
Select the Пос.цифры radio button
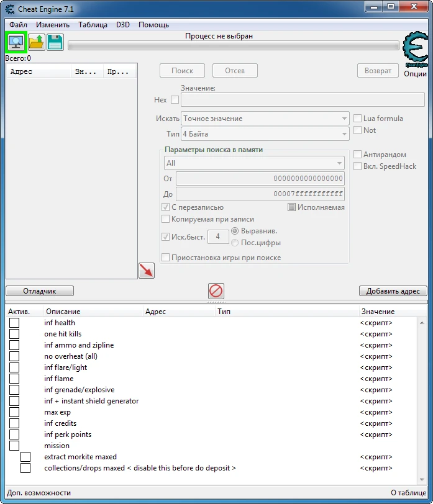pos(235,243)
